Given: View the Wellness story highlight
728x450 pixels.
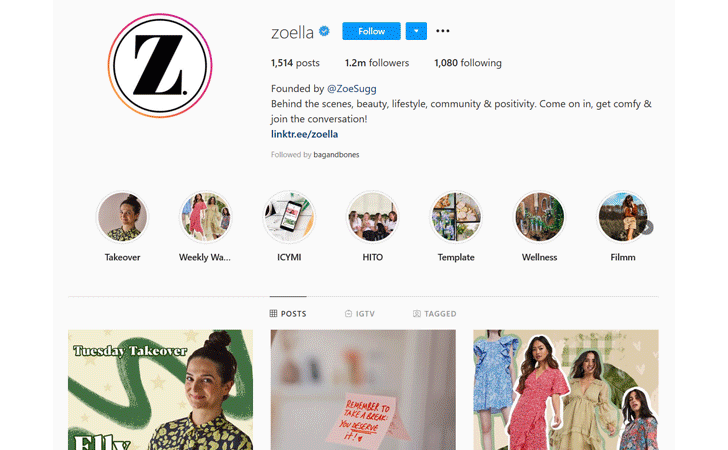Looking at the screenshot, I should (539, 217).
